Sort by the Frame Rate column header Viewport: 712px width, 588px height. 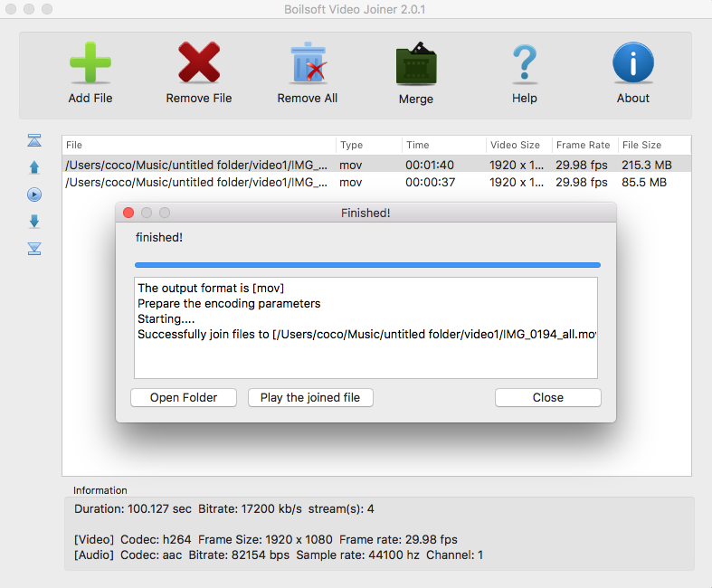tap(584, 145)
